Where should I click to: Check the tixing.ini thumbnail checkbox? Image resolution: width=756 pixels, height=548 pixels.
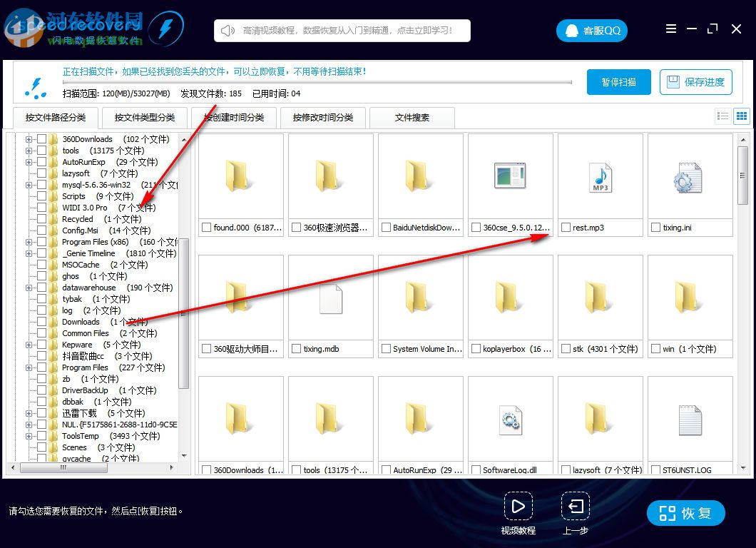pos(655,227)
